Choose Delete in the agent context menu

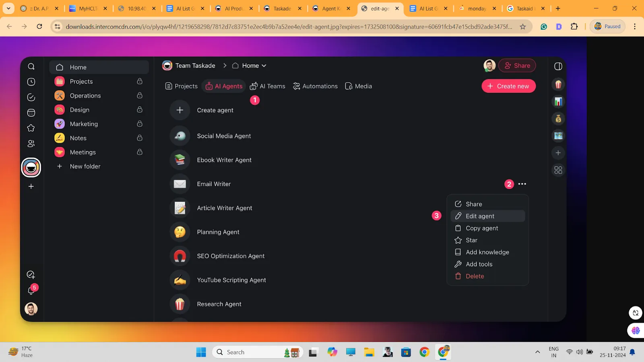(488, 276)
